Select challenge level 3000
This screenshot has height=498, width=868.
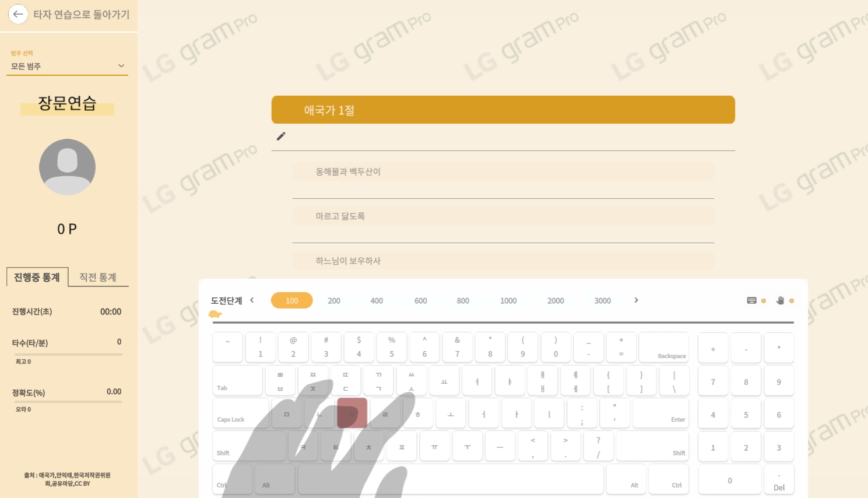point(603,300)
